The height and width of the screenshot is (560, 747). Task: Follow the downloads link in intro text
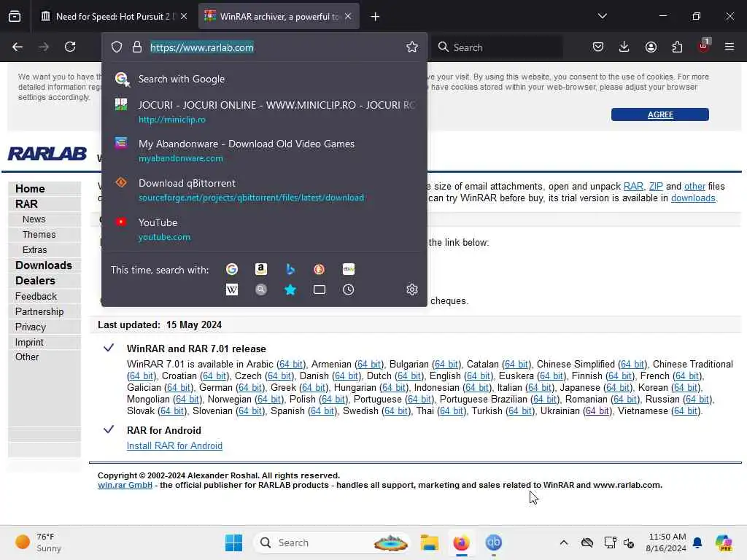pyautogui.click(x=693, y=198)
